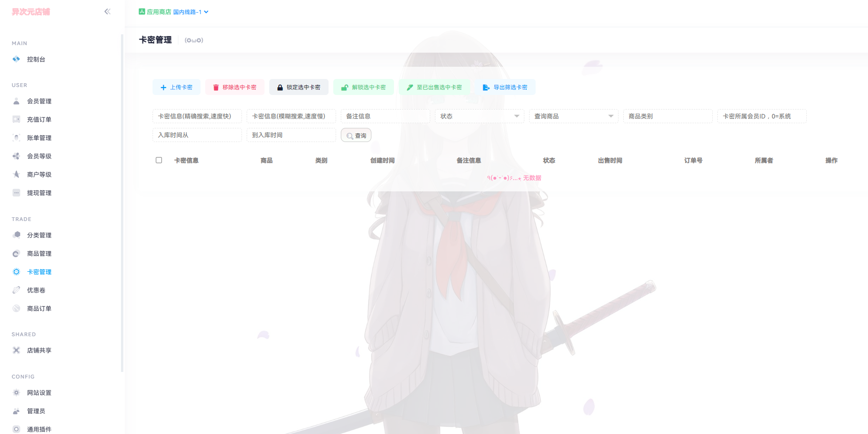Expand the 国内线路-1 line selector

191,12
